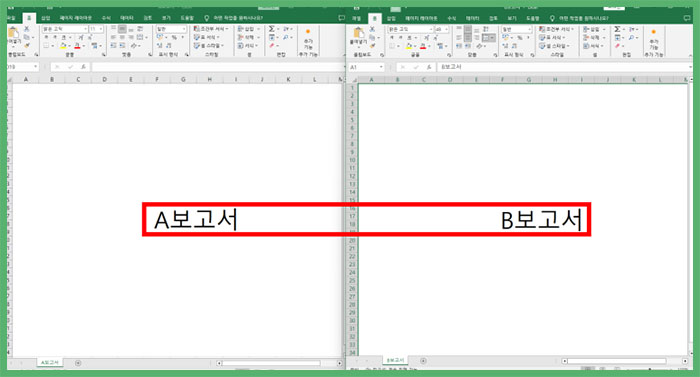Click the comments icon in left window ribbon
The width and height of the screenshot is (700, 377).
(342, 18)
